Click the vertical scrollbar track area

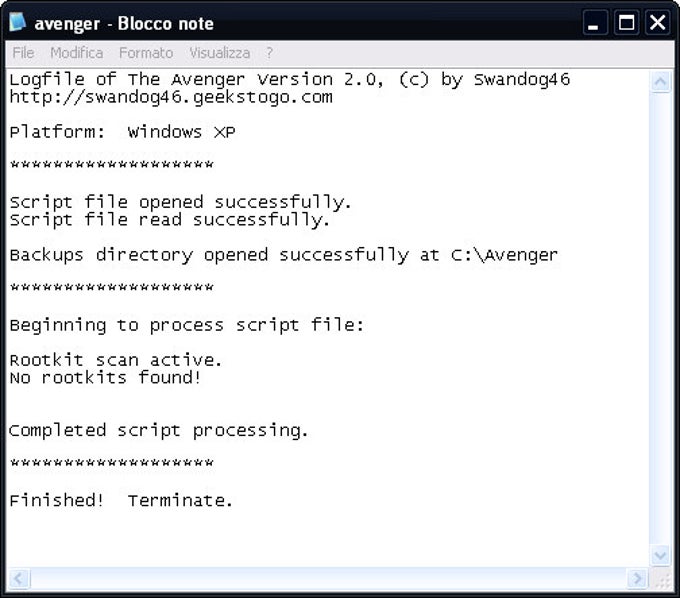(x=660, y=319)
